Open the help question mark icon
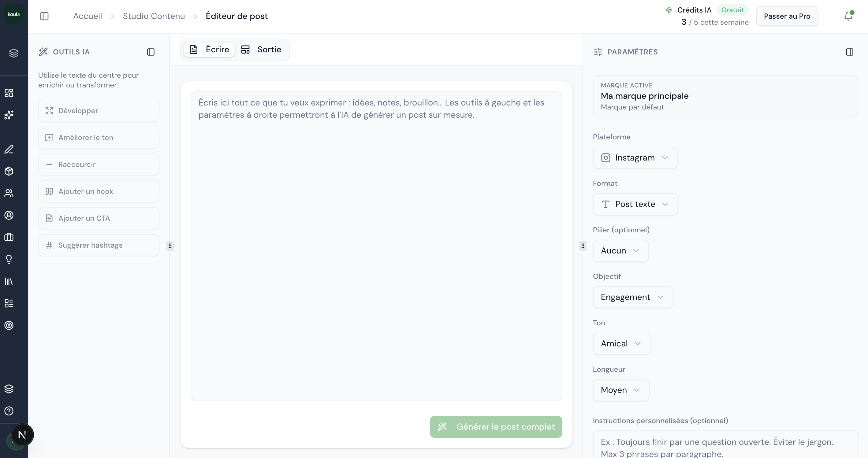Image resolution: width=868 pixels, height=458 pixels. coord(9,411)
